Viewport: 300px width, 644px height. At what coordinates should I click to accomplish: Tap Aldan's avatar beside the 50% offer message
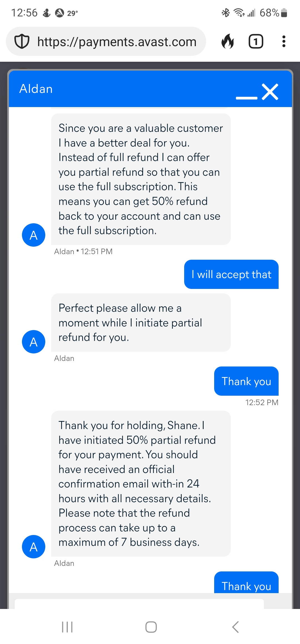click(x=34, y=235)
